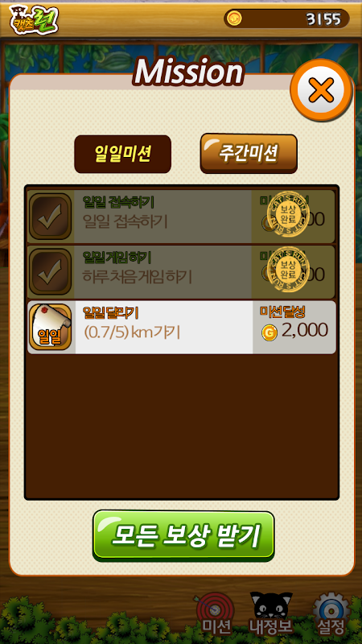
Task: Switch to the 주간미션 weekly mission tab
Action: pyautogui.click(x=249, y=153)
